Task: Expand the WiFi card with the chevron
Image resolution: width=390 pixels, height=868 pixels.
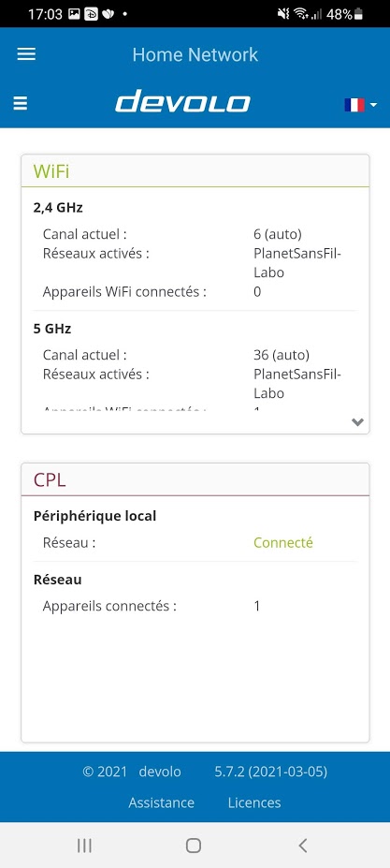Action: pyautogui.click(x=357, y=421)
